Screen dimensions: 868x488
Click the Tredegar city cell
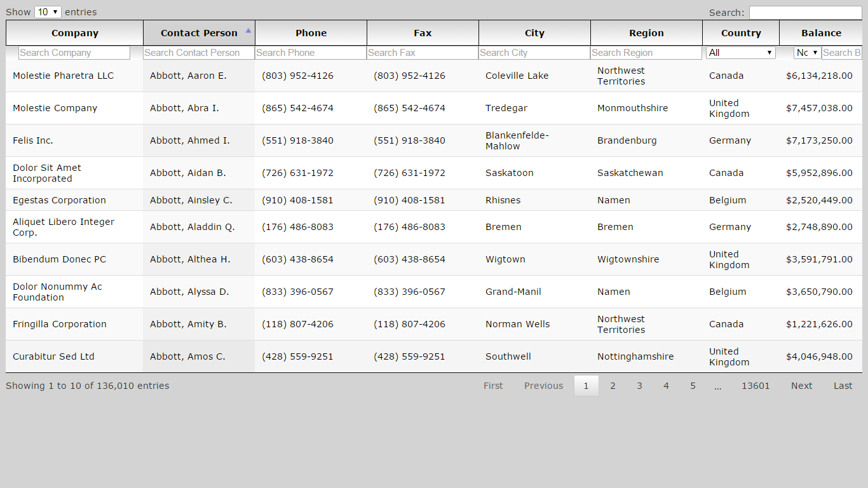tap(534, 108)
